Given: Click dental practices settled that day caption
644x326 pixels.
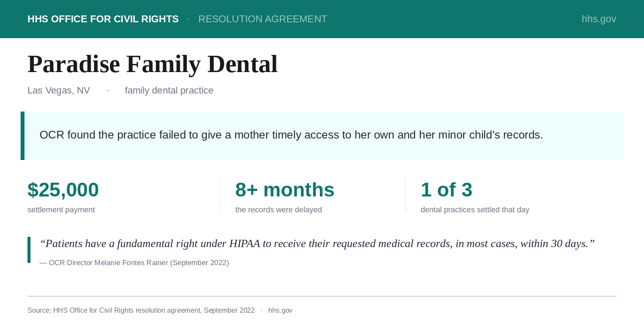Looking at the screenshot, I should (475, 210).
